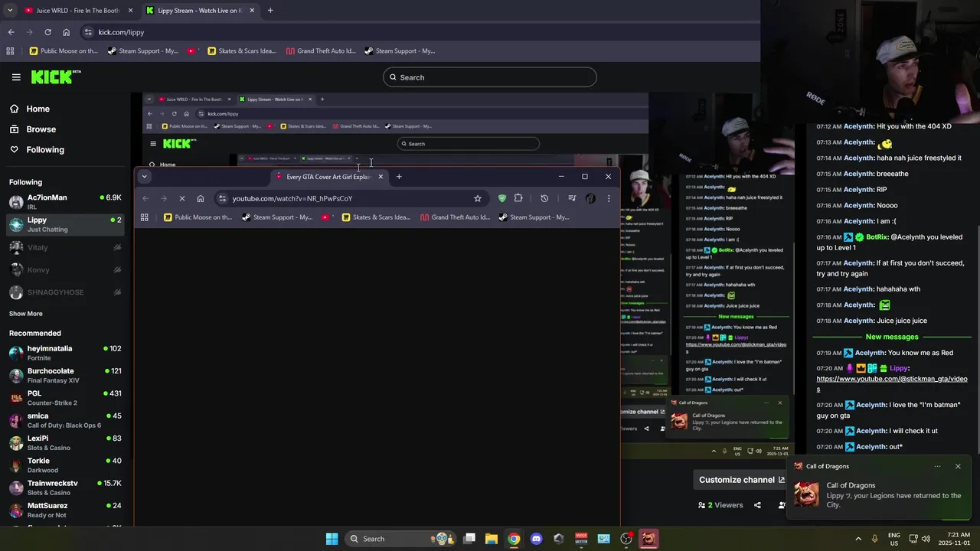The image size is (980, 551).
Task: Open LexiPi Slots & Casino channel
Action: (66, 442)
